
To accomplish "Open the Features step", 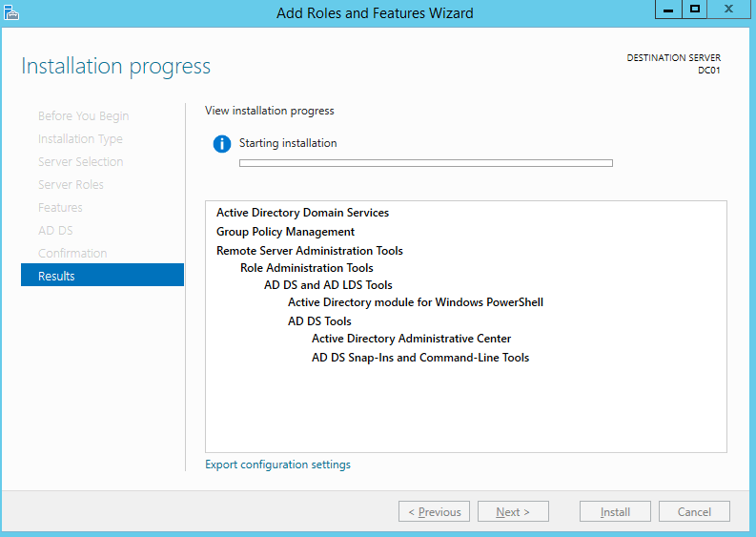I will (x=60, y=208).
